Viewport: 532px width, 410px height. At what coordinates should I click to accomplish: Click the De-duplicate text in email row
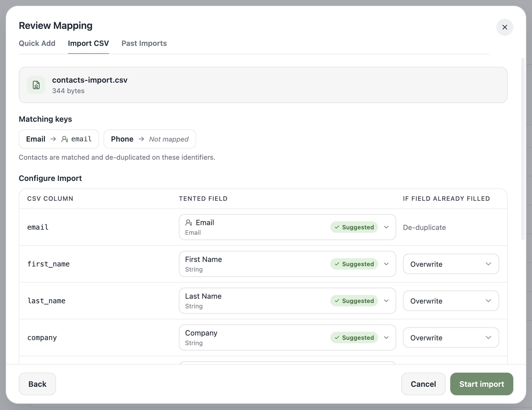click(x=424, y=227)
